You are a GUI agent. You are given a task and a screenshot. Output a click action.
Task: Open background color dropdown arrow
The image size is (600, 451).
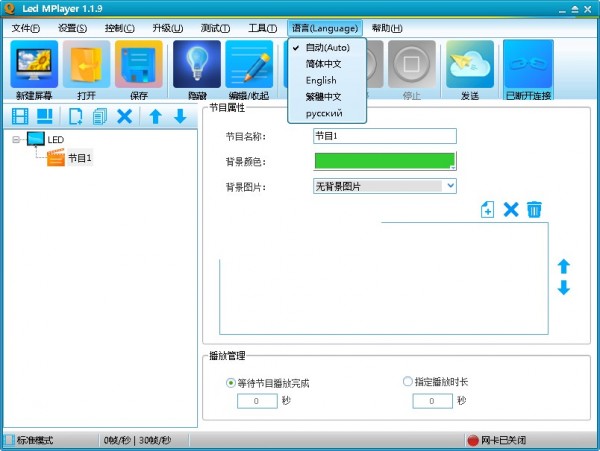452,162
